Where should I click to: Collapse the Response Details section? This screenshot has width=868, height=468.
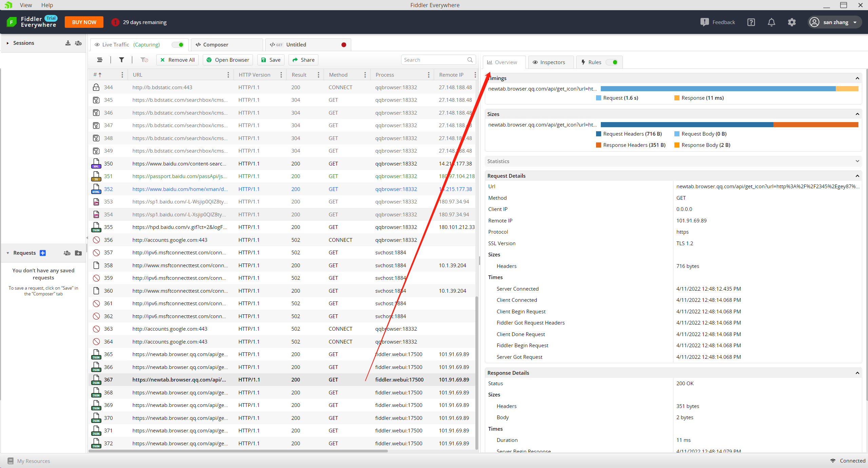point(857,373)
